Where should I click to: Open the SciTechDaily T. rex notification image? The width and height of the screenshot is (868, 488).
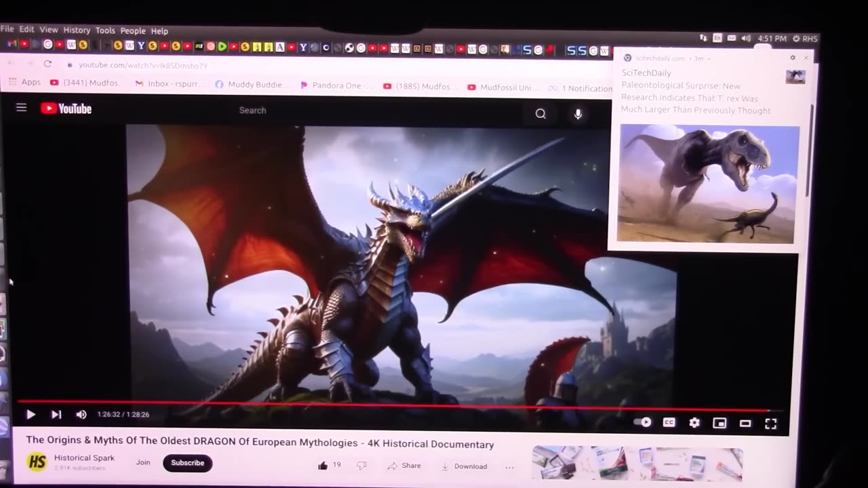coord(707,184)
